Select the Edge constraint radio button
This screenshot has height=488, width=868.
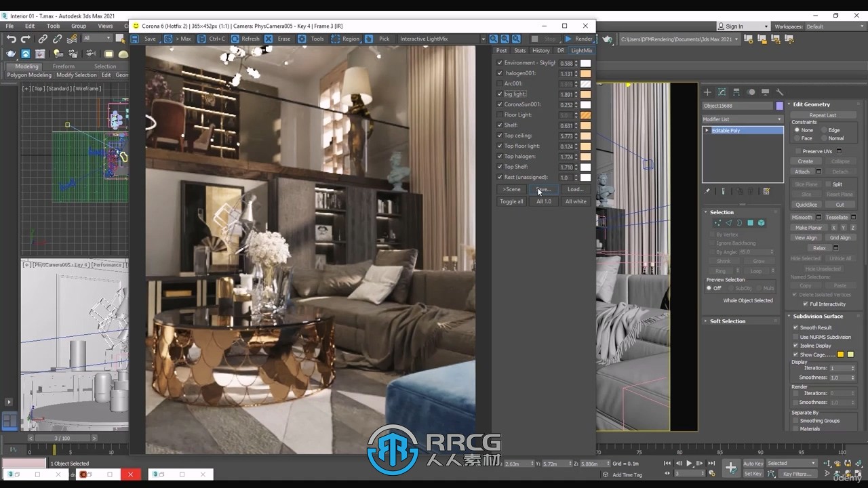(x=824, y=130)
